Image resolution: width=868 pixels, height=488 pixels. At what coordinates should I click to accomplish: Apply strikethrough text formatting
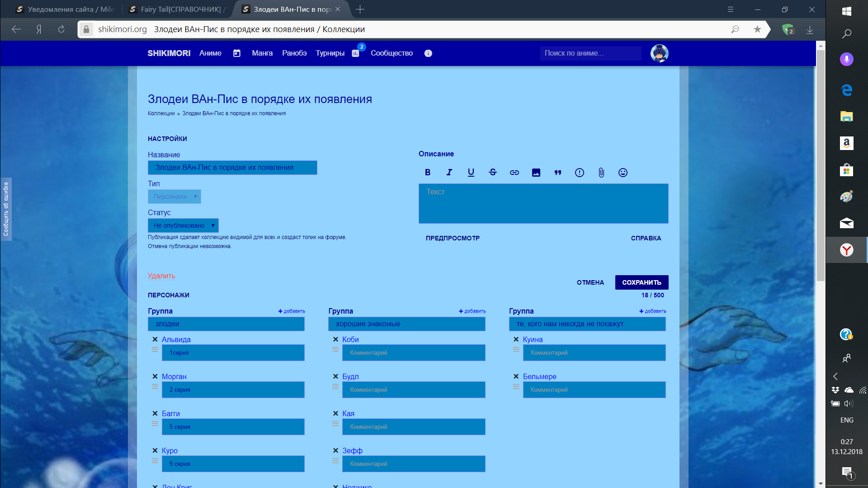493,173
